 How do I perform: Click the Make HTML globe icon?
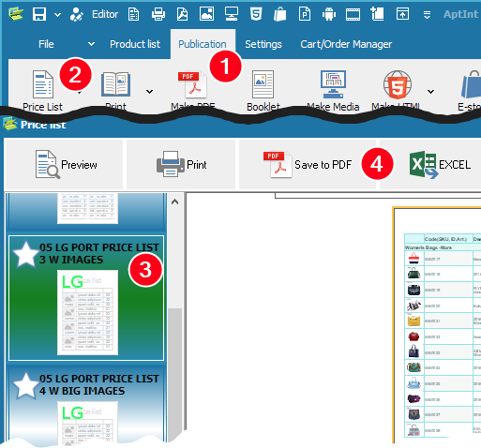pyautogui.click(x=398, y=84)
